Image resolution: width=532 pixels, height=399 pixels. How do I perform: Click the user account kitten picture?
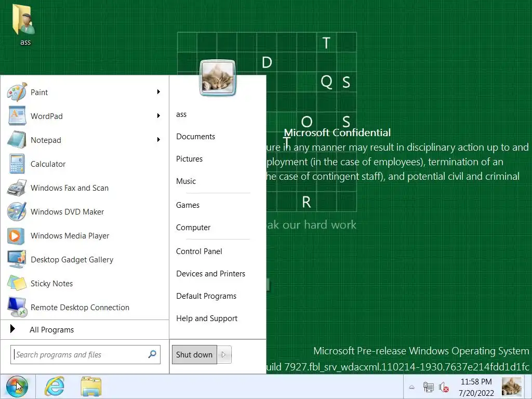point(218,78)
